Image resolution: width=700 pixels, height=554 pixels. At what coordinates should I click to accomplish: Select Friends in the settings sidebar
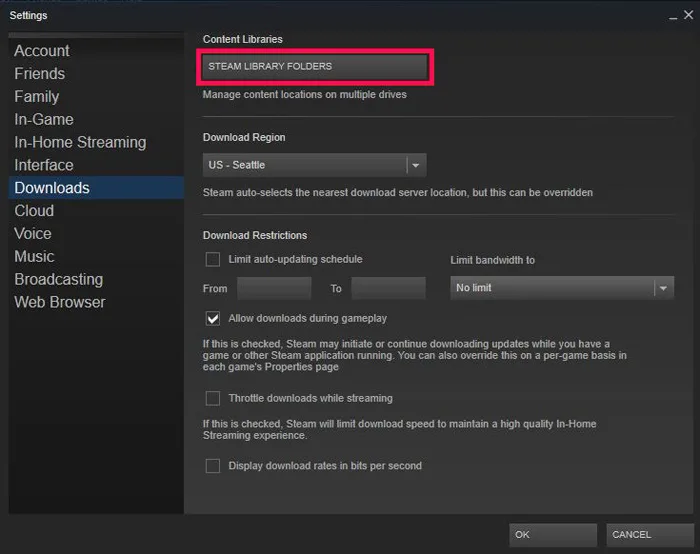(96, 73)
